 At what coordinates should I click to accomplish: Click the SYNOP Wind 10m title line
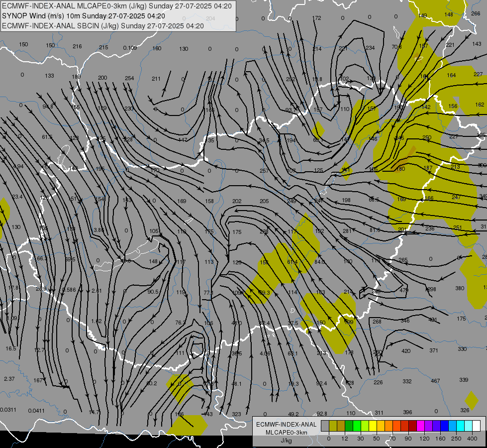84,16
